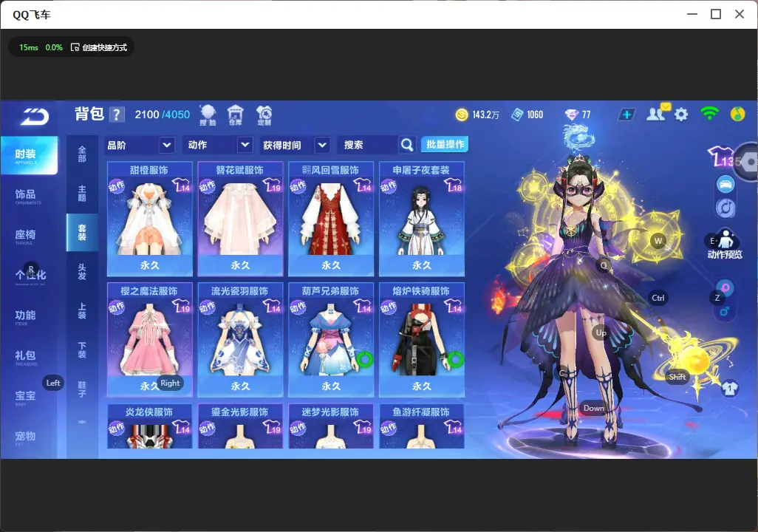The image size is (758, 532).
Task: Click the green ring badge on 熔炉铁骑服饰
Action: pos(455,359)
